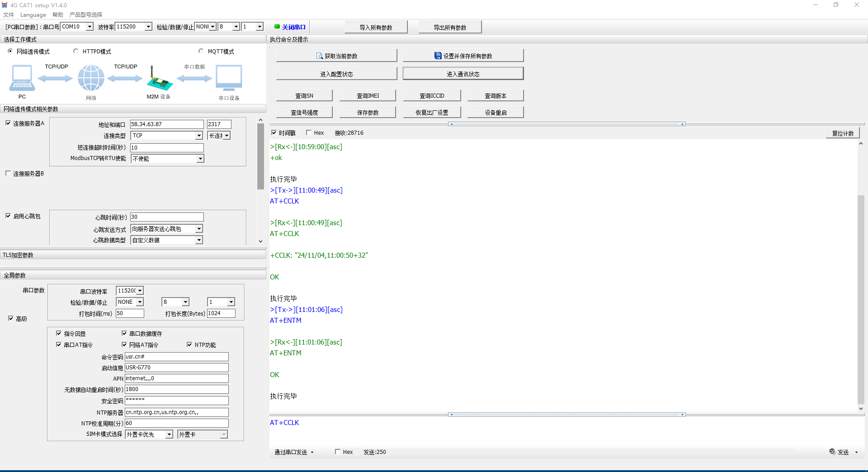Click the save disk icon on set-parameters button
This screenshot has width=868, height=472.
[x=438, y=56]
